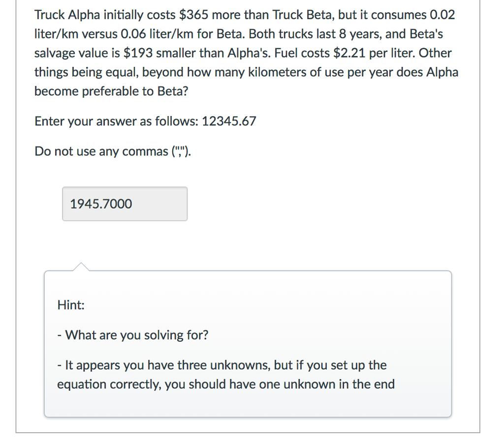Click the empty area inside the hint box bottom
This screenshot has height=445, width=504.
[248, 405]
